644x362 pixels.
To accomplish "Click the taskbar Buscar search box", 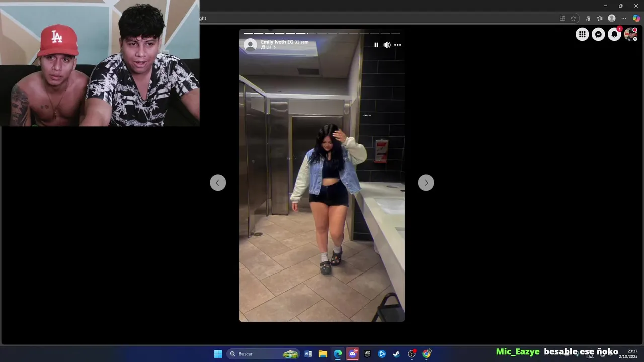I will [263, 354].
